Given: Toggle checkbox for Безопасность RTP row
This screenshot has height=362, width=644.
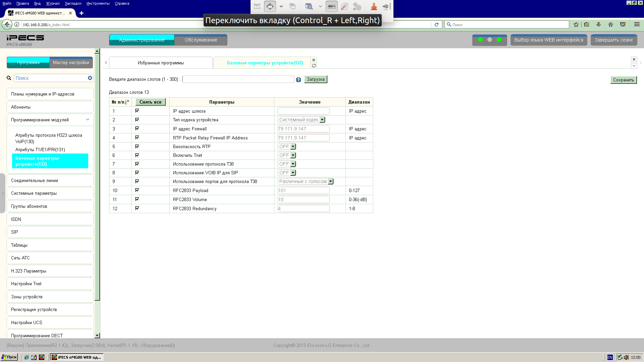Looking at the screenshot, I should point(137,146).
